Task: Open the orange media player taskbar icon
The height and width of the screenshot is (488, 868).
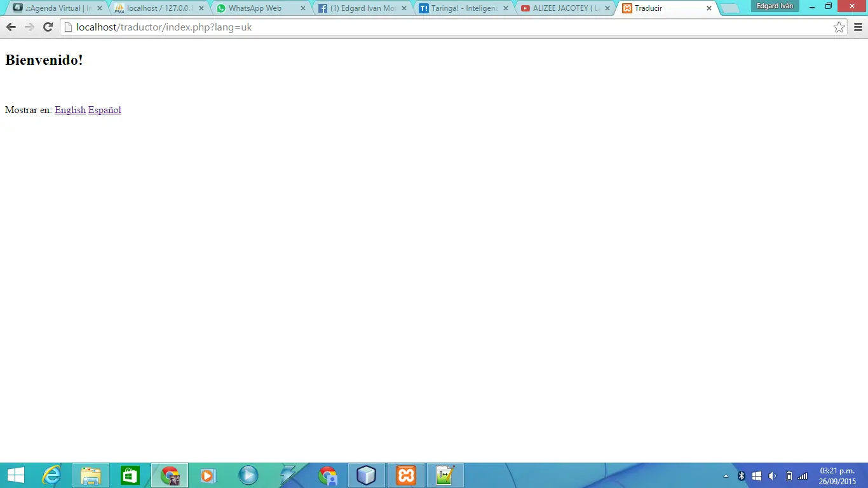Action: pyautogui.click(x=208, y=475)
